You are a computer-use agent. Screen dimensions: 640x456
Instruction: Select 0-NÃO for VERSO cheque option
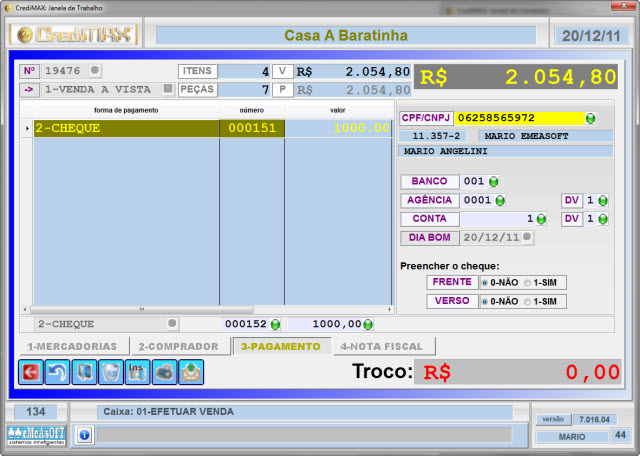point(485,301)
